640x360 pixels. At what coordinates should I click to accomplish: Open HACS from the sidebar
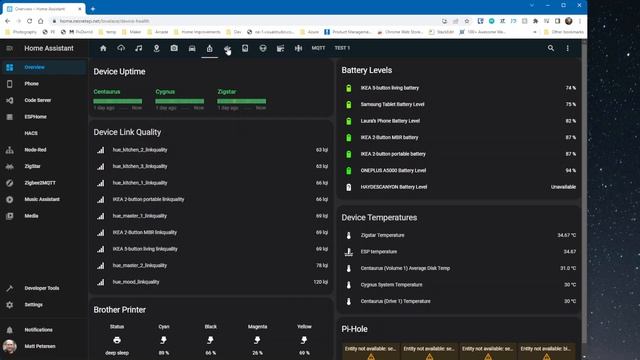pyautogui.click(x=43, y=133)
